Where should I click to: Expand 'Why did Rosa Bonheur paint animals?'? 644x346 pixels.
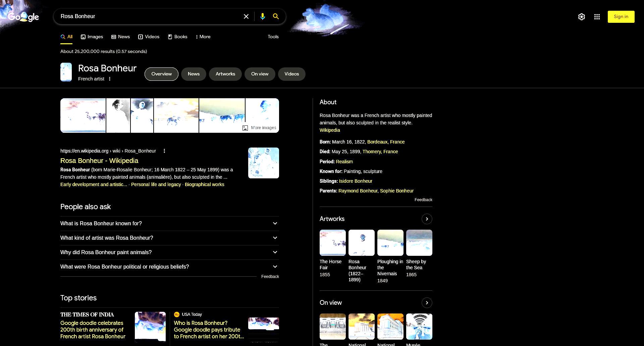pos(169,252)
